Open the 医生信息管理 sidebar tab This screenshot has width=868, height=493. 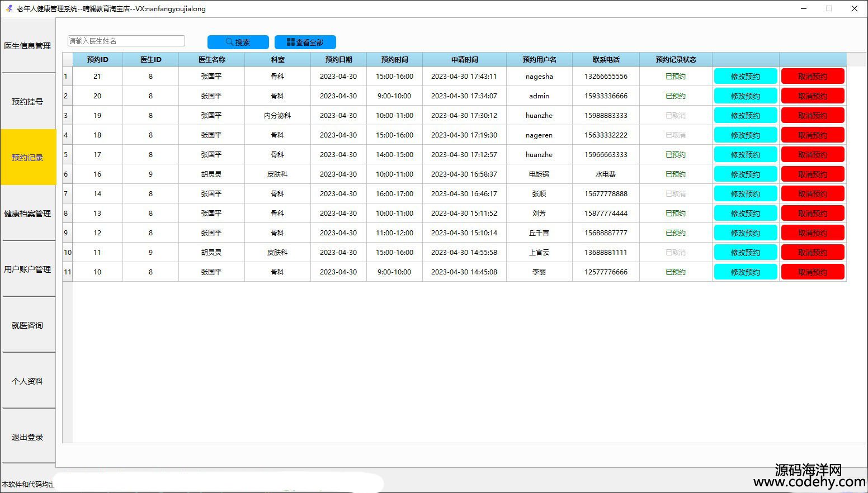click(28, 46)
